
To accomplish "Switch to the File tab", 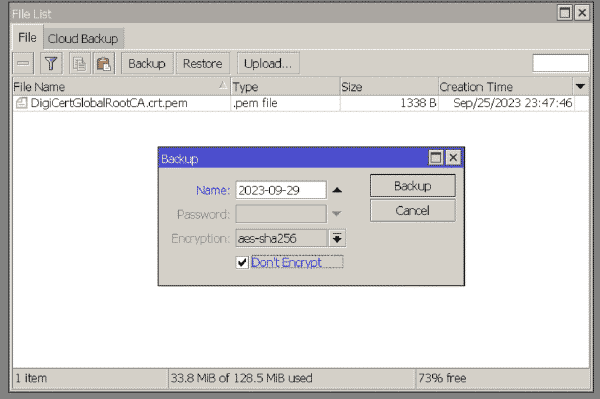I will pyautogui.click(x=27, y=37).
